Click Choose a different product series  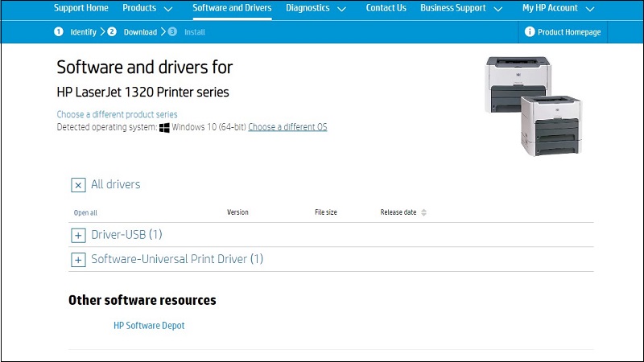click(117, 114)
